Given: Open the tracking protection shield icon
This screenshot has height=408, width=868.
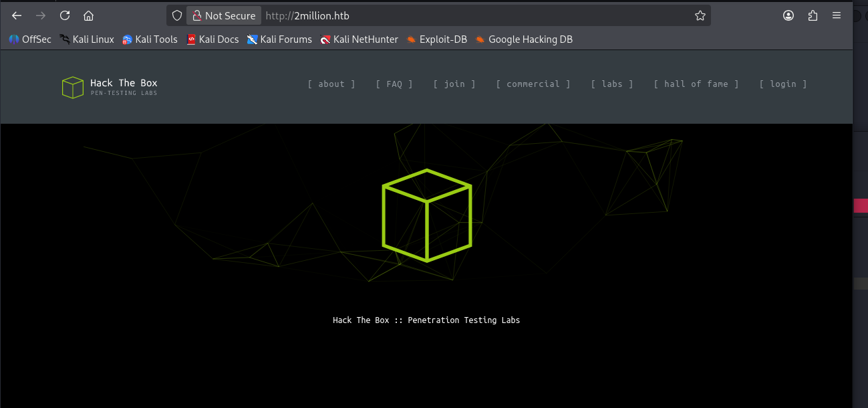Looking at the screenshot, I should point(177,15).
